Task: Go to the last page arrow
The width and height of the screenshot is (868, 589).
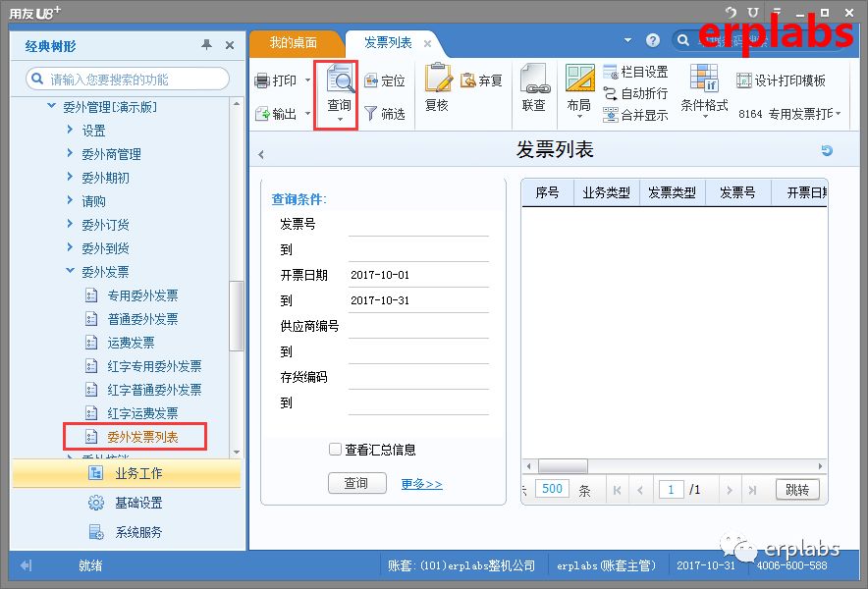Action: (752, 490)
